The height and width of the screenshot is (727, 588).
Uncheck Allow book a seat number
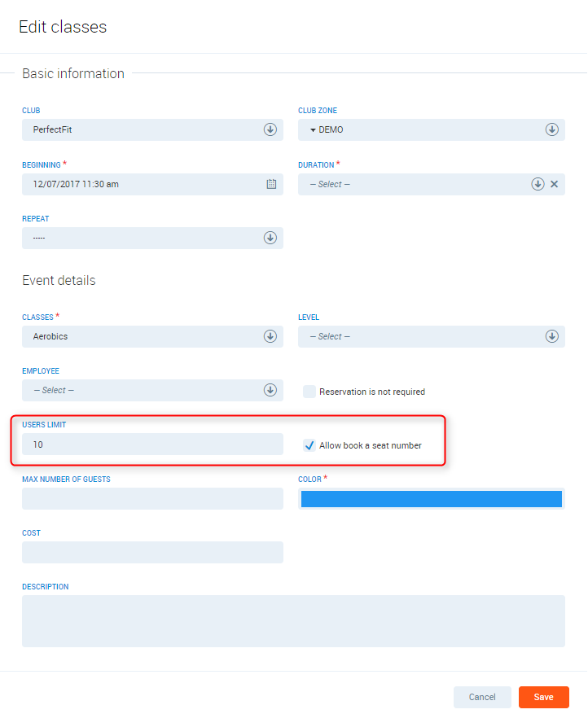click(309, 445)
